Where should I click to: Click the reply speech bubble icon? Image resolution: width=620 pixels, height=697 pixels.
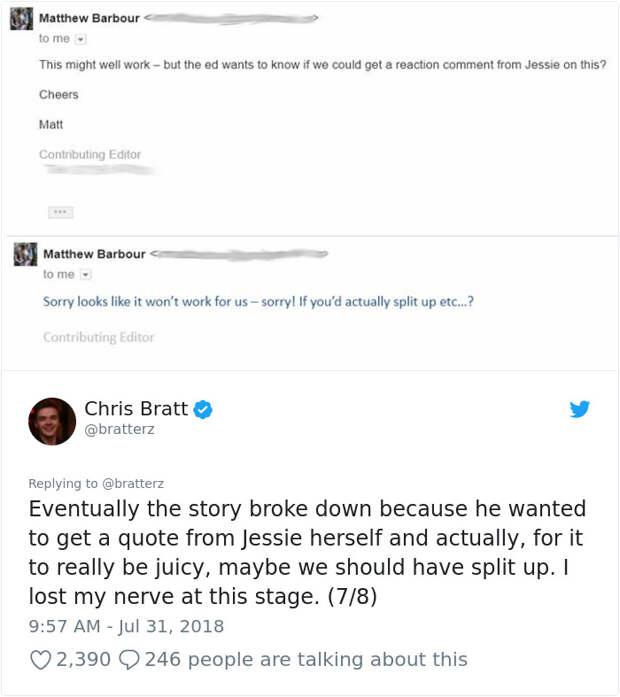(130, 659)
